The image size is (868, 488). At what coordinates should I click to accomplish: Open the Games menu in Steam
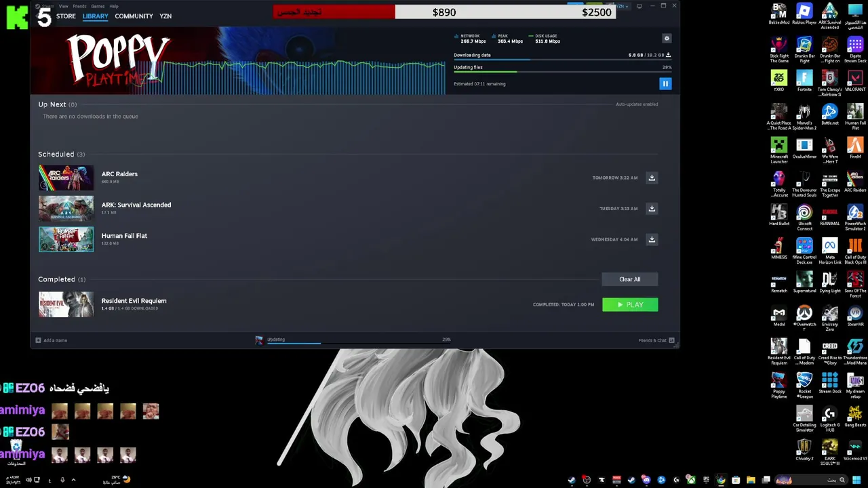click(x=98, y=6)
